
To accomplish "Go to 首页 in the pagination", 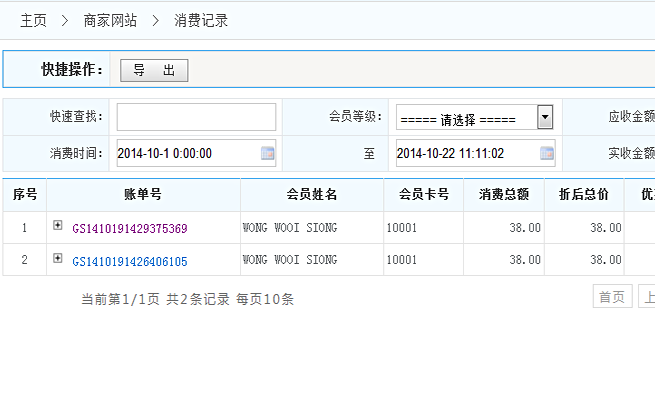I will pyautogui.click(x=612, y=297).
